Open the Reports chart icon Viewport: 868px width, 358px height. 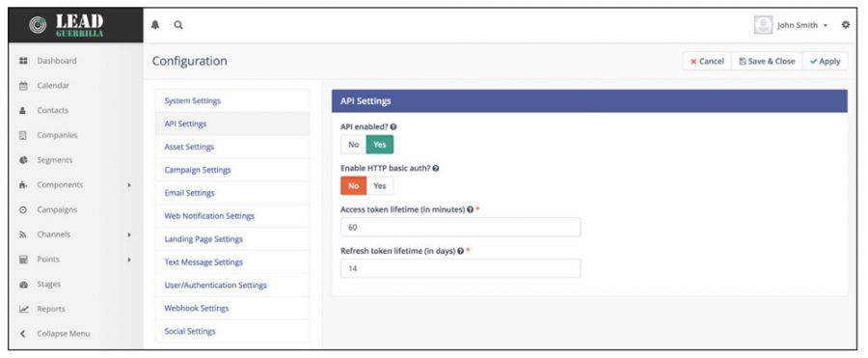23,309
